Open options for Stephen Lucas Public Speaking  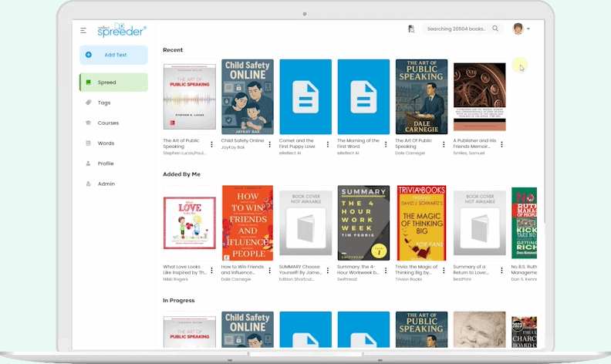tap(211, 144)
